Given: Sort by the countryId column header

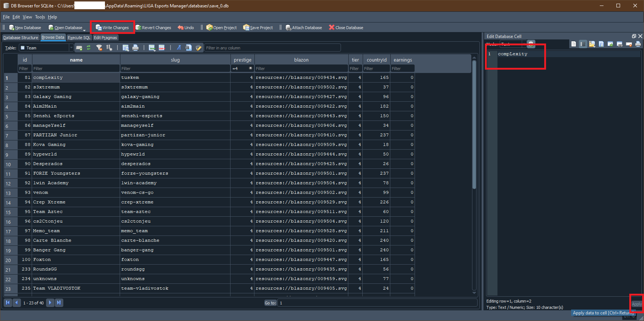Looking at the screenshot, I should tap(377, 60).
